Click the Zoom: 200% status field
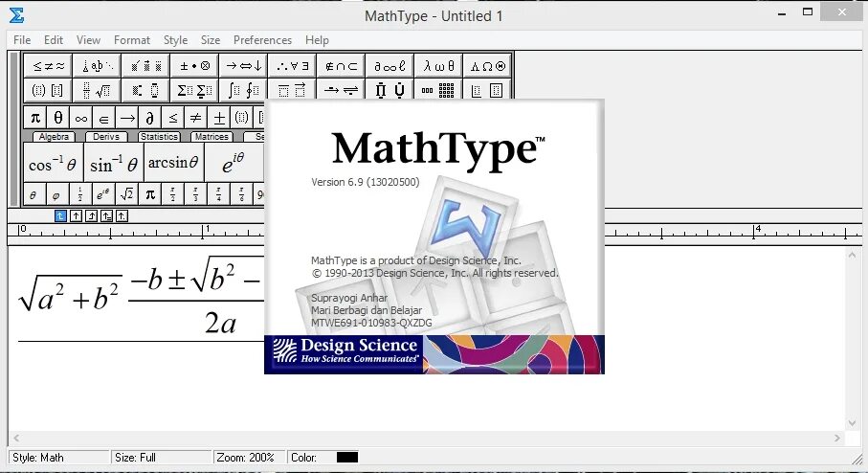 tap(250, 458)
